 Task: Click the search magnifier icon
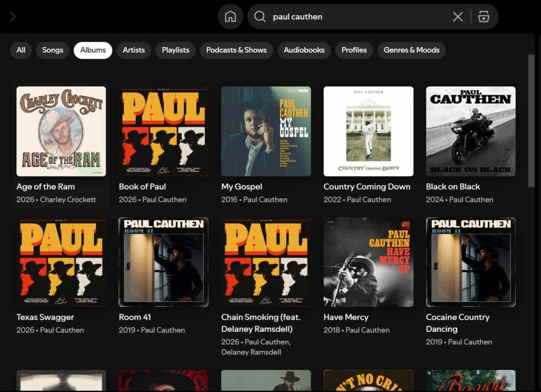tap(259, 17)
